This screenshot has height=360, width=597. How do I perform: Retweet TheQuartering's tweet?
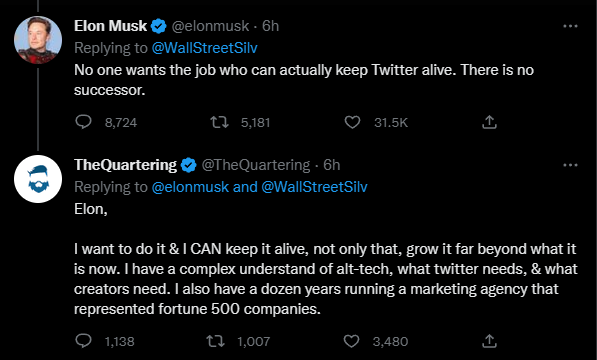click(215, 341)
